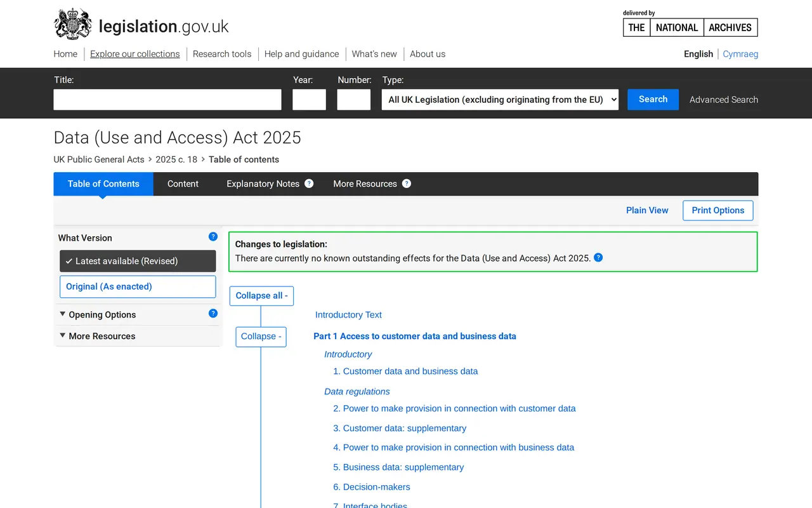Viewport: 812px width, 508px height.
Task: Open What's new in the navigation
Action: pos(374,54)
